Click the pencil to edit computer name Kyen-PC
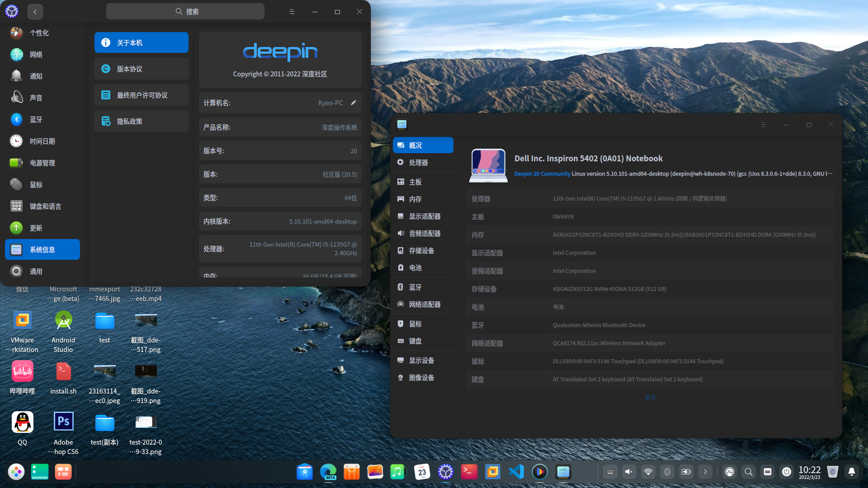Image resolution: width=868 pixels, height=488 pixels. point(353,103)
